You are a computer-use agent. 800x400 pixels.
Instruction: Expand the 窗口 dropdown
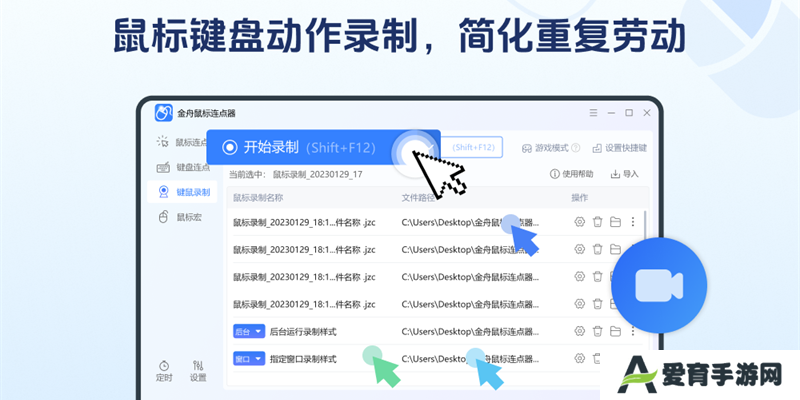pos(249,359)
